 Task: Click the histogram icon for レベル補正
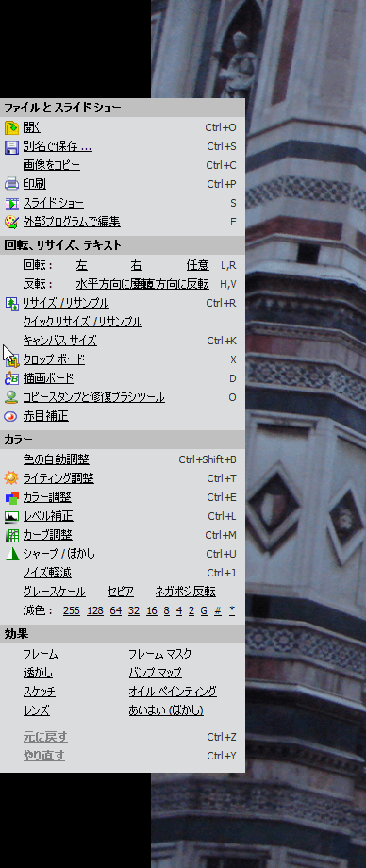tap(11, 517)
